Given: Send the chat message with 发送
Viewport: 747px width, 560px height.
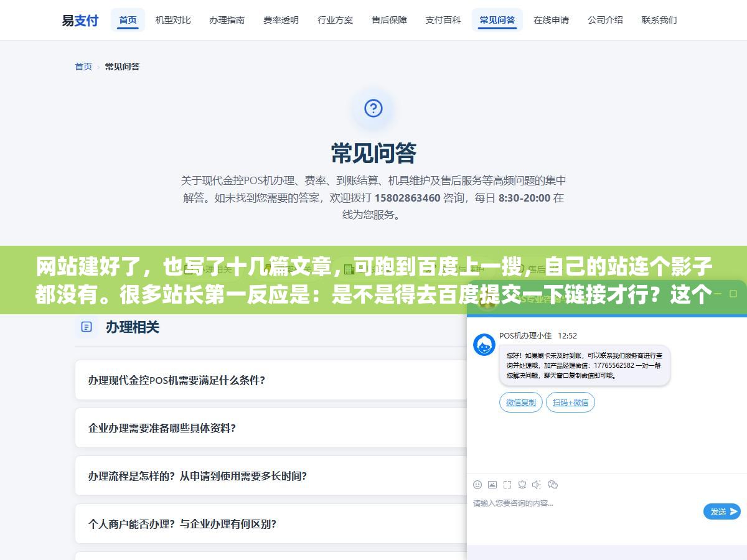Looking at the screenshot, I should coord(722,511).
